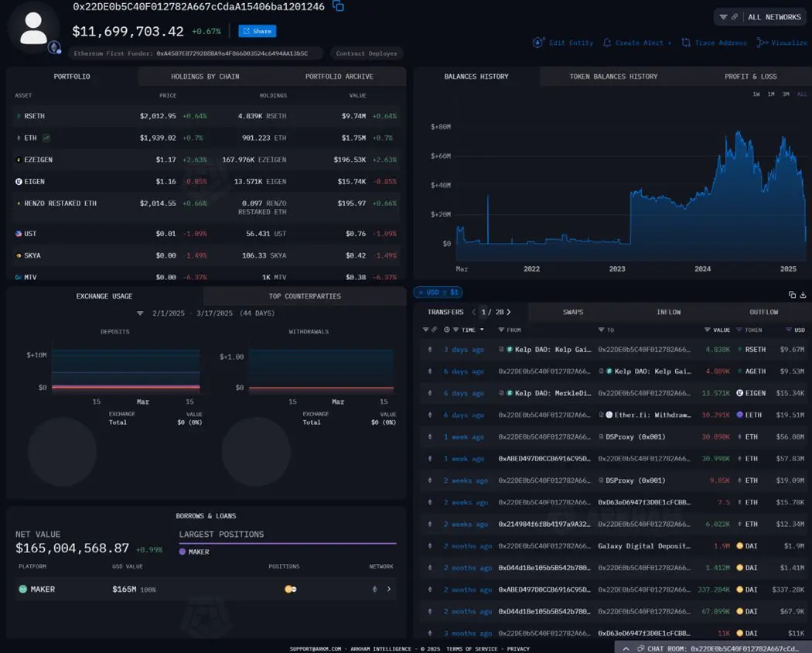
Task: Click the blue Share button
Action: 258,31
